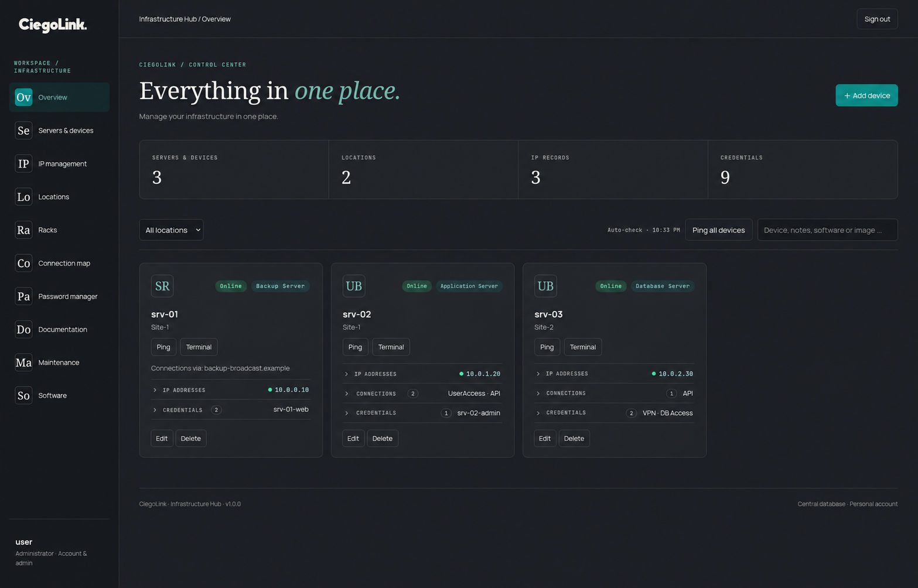Screen dimensions: 918x588
Task: Click the Add device button
Action: [x=866, y=95]
